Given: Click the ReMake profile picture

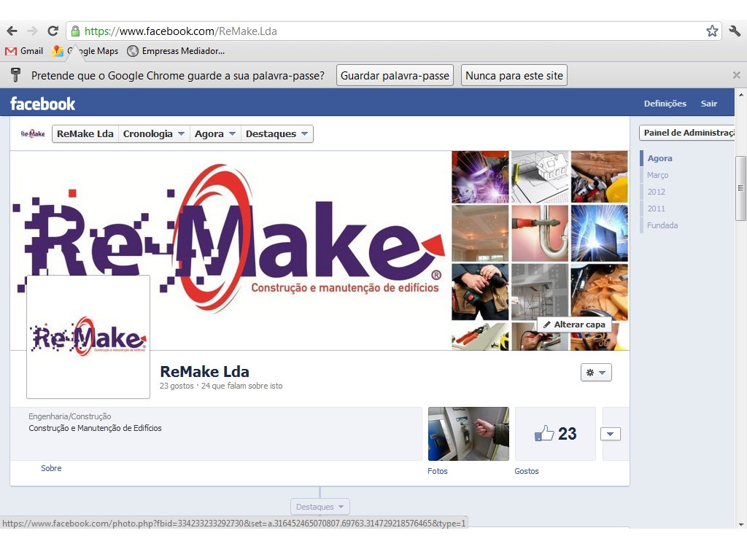Looking at the screenshot, I should point(88,337).
